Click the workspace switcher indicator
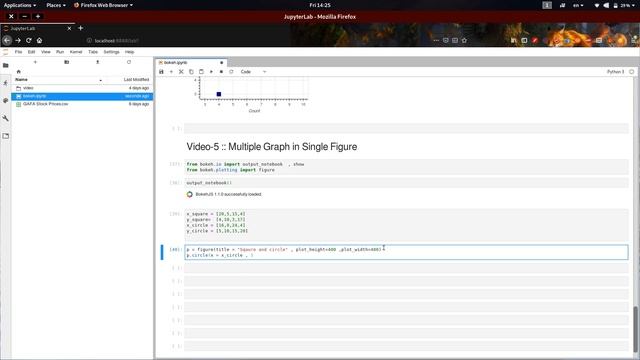The height and width of the screenshot is (360, 640). tap(547, 5)
